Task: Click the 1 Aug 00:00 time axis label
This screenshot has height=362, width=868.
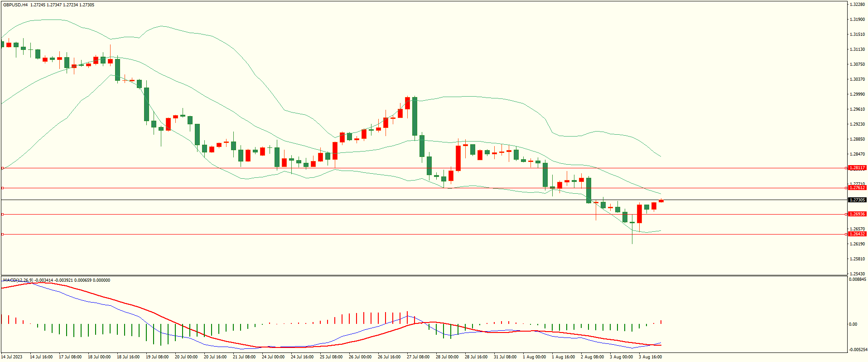Action: (534, 357)
